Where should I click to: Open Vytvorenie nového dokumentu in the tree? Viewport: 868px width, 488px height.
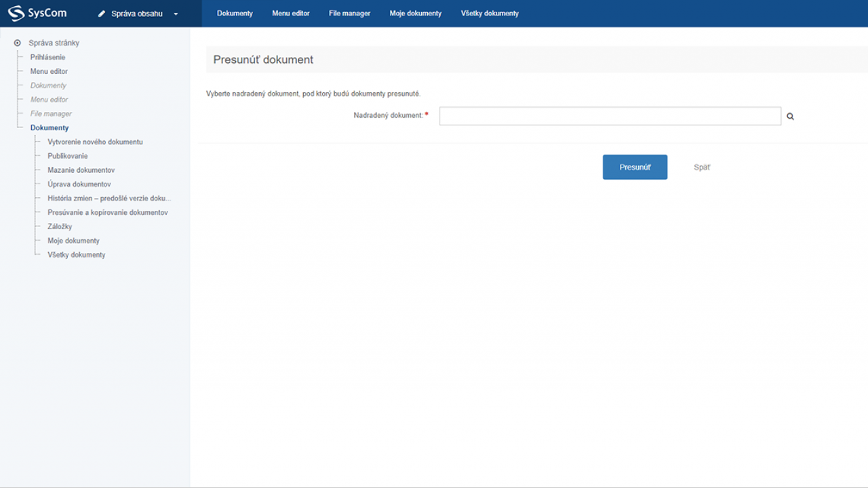click(95, 142)
